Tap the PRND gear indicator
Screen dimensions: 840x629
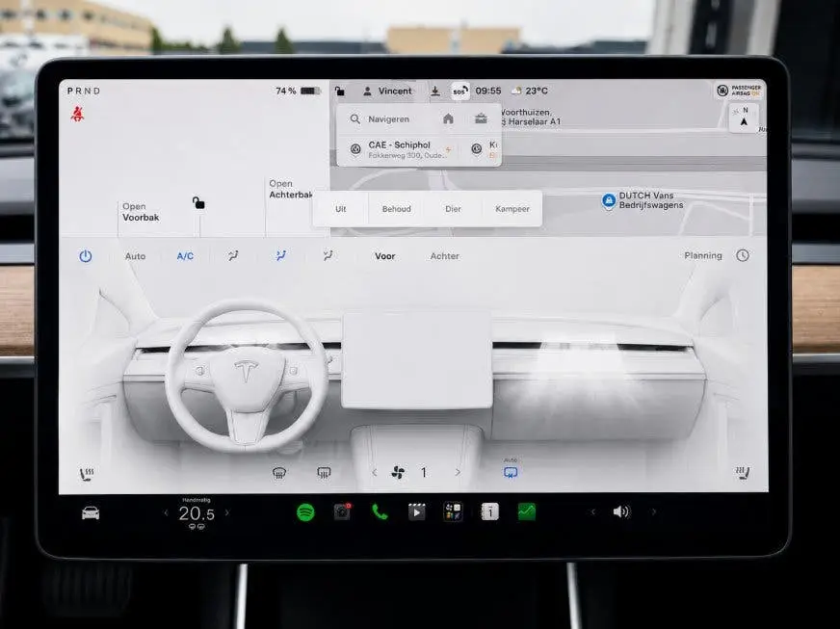(x=84, y=92)
